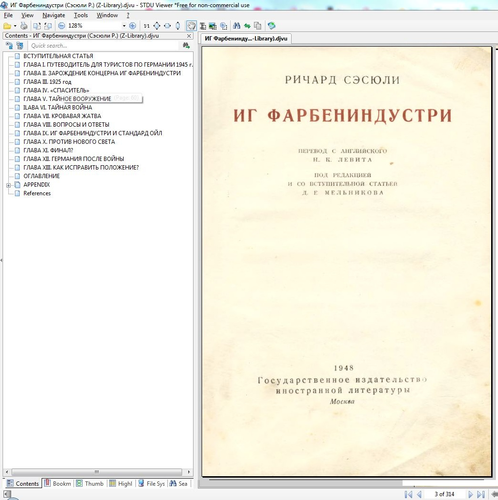Select ГЛАВА VIII. ВОПРОСЫ И ОТВЕТЫ

click(66, 124)
